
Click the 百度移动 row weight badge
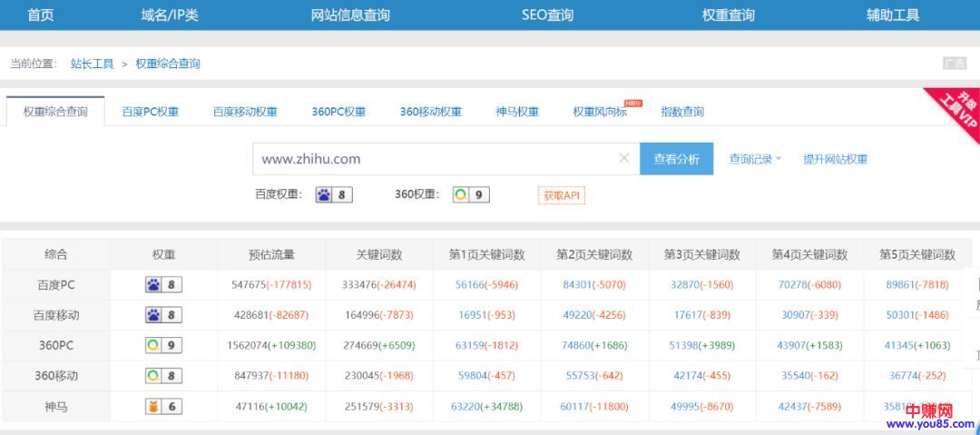[x=163, y=315]
